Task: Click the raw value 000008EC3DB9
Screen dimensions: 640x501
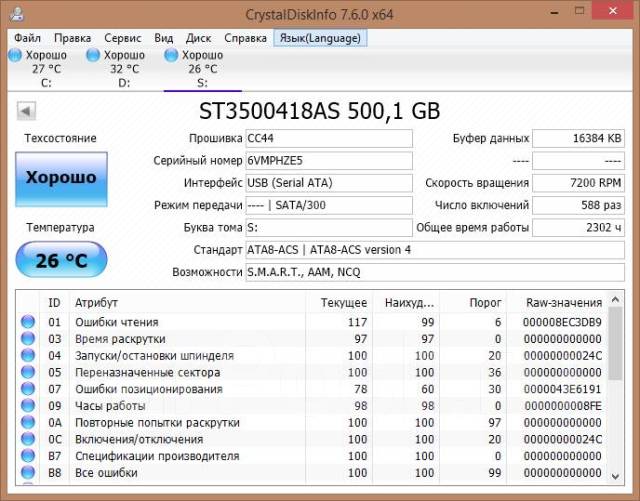Action: (562, 322)
